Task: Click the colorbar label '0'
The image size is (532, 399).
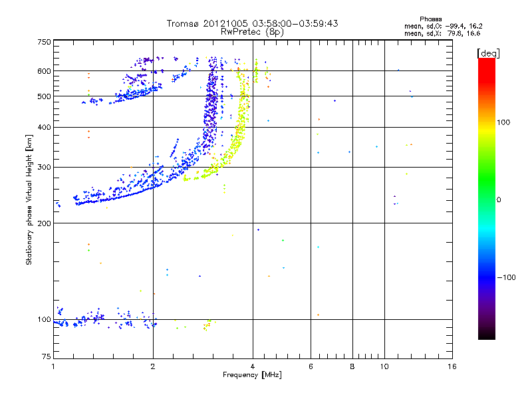Action: pyautogui.click(x=499, y=199)
